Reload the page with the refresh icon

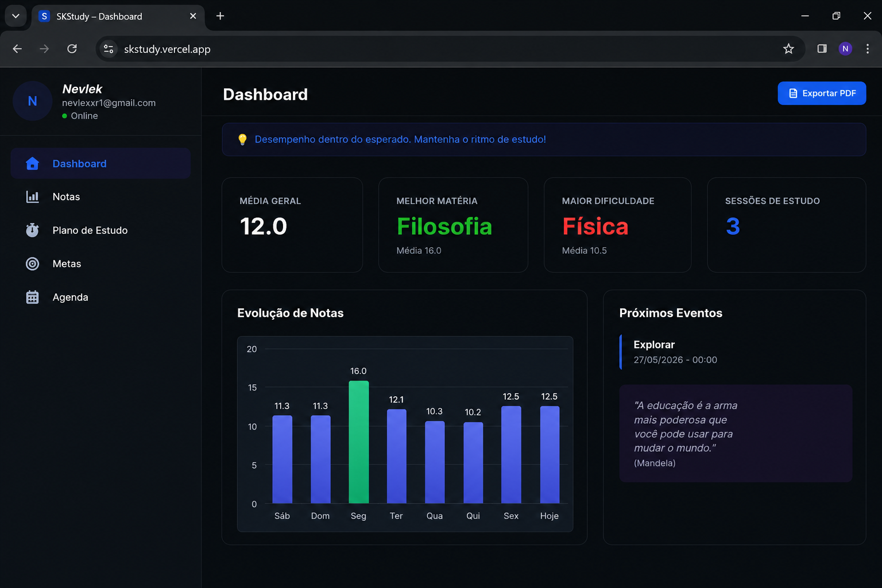[x=72, y=49]
